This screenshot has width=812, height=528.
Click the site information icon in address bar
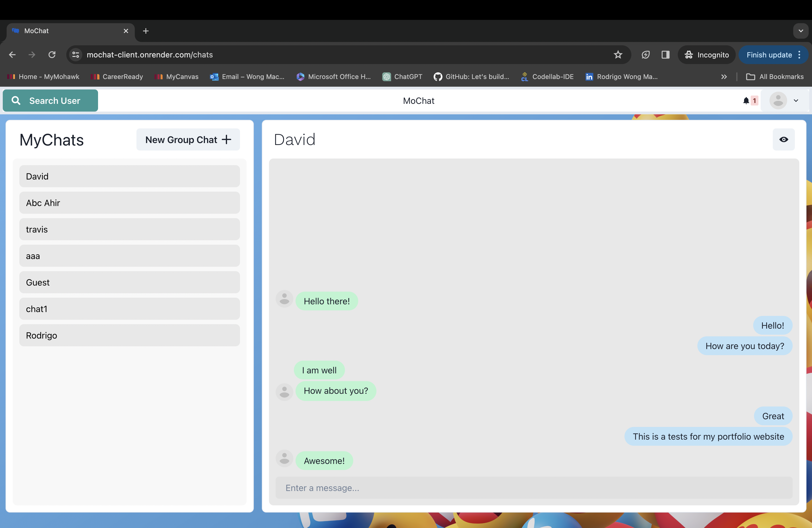click(76, 55)
